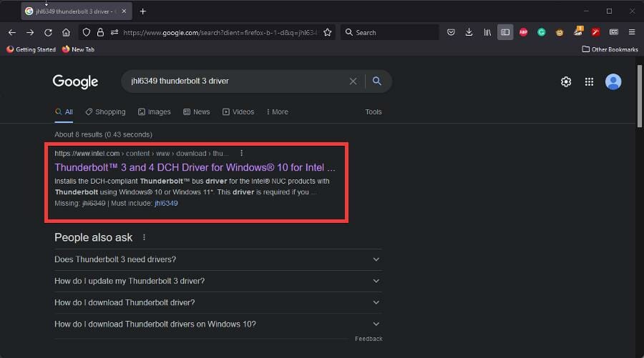Open the Other Bookmarks folder
The image size is (644, 358).
tap(610, 49)
